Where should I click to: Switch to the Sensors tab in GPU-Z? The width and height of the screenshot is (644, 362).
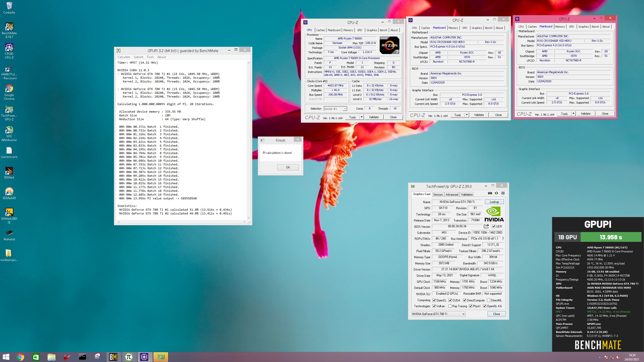point(438,195)
